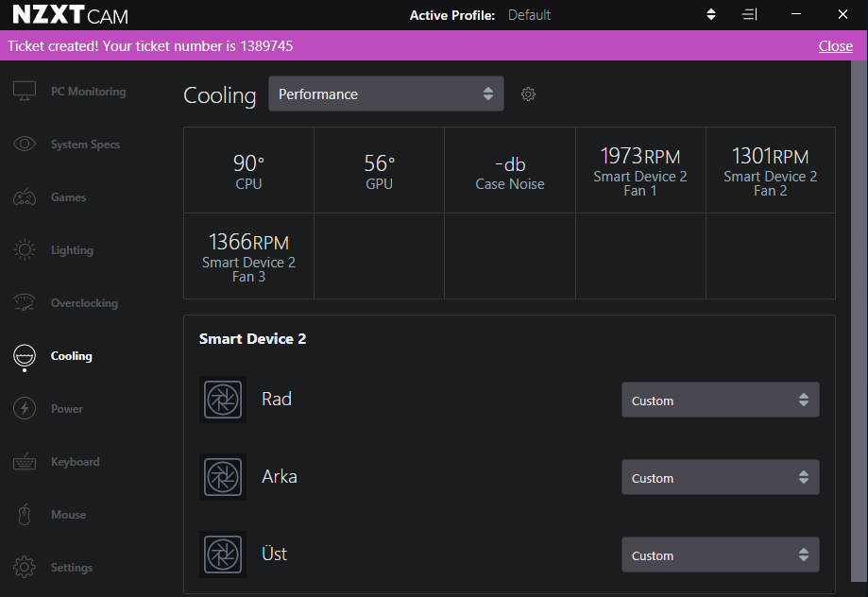
Task: Click the Settings gear icon in sidebar
Action: tap(25, 567)
